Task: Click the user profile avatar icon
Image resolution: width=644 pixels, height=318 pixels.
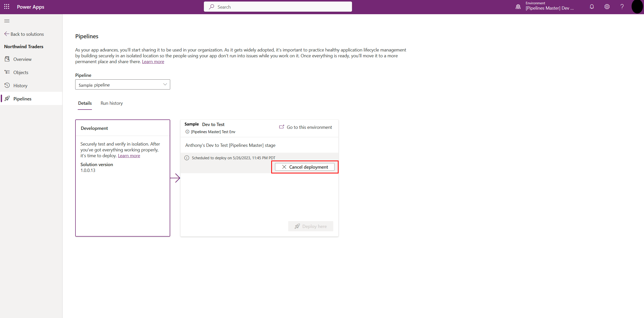Action: click(637, 7)
